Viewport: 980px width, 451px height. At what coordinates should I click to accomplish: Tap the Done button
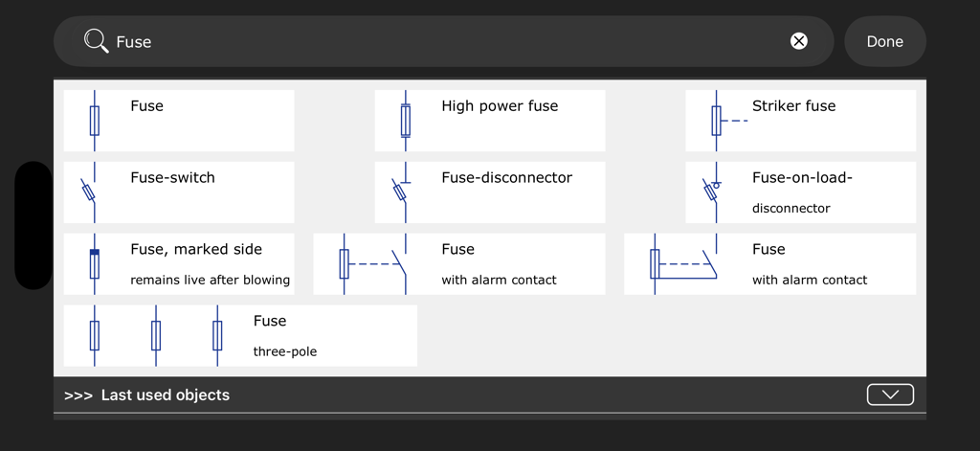point(884,41)
